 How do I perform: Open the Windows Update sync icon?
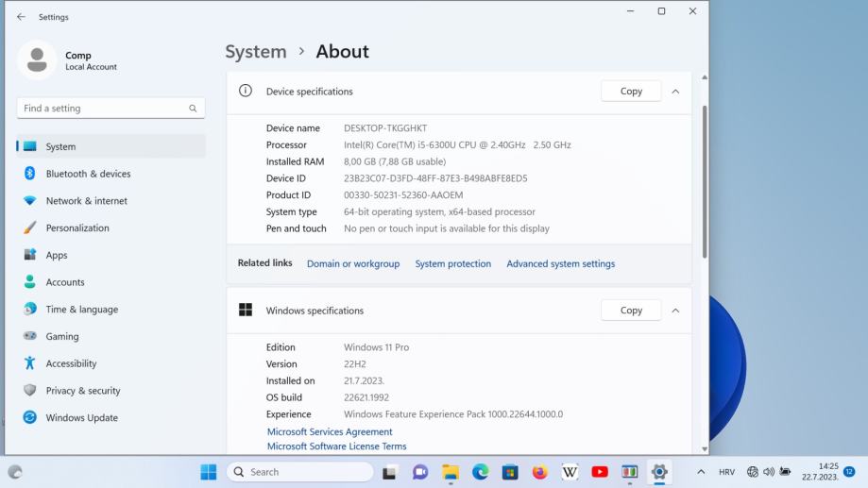click(x=30, y=417)
